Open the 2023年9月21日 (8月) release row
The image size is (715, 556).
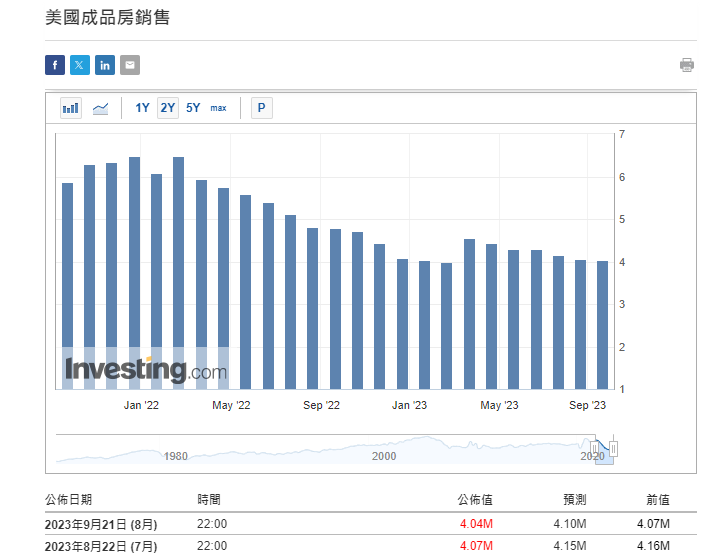[371, 524]
